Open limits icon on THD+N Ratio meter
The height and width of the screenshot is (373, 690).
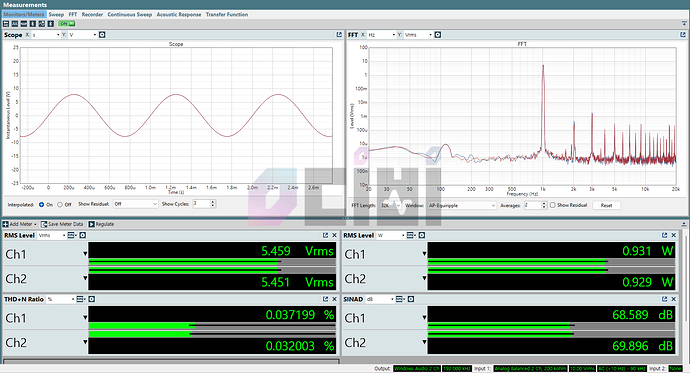(x=80, y=299)
